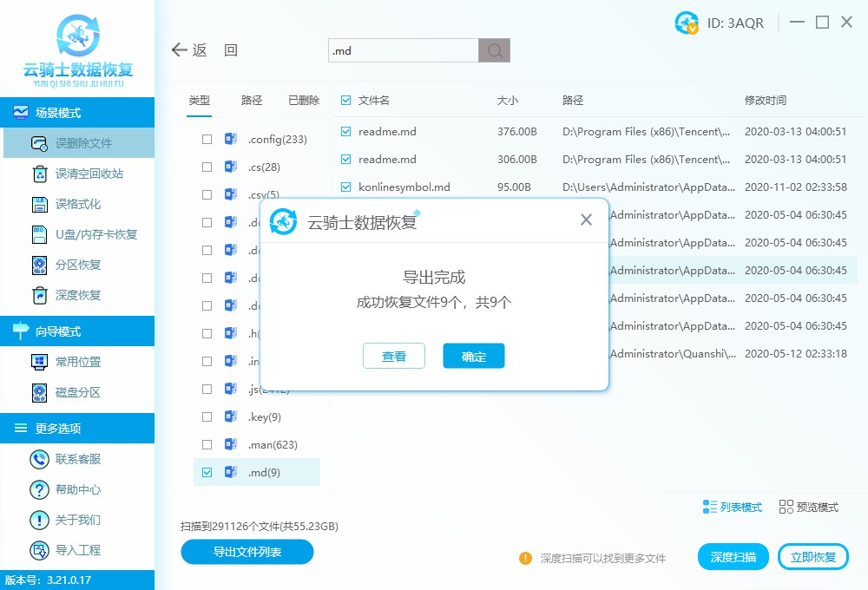The width and height of the screenshot is (868, 590).
Task: Toggle the 文件名 select-all checkbox
Action: [346, 100]
